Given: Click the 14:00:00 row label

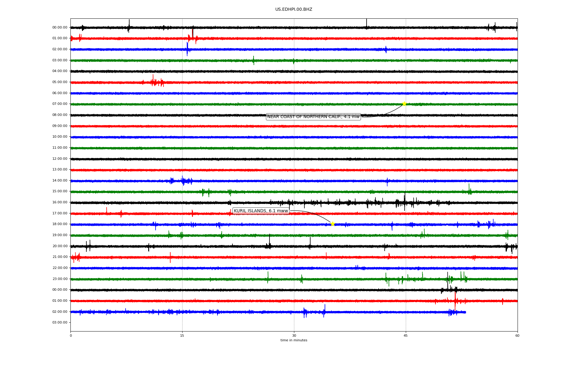Looking at the screenshot, I should point(60,180).
